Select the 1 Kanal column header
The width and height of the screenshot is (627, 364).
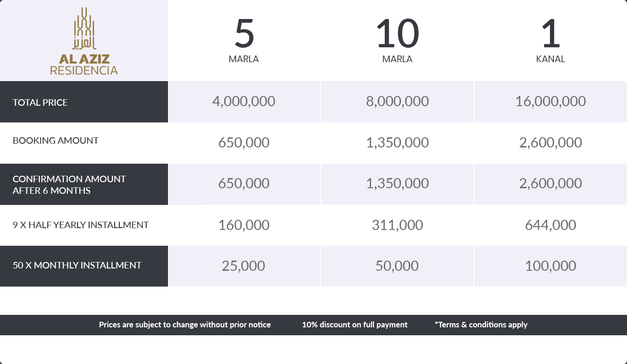point(550,40)
